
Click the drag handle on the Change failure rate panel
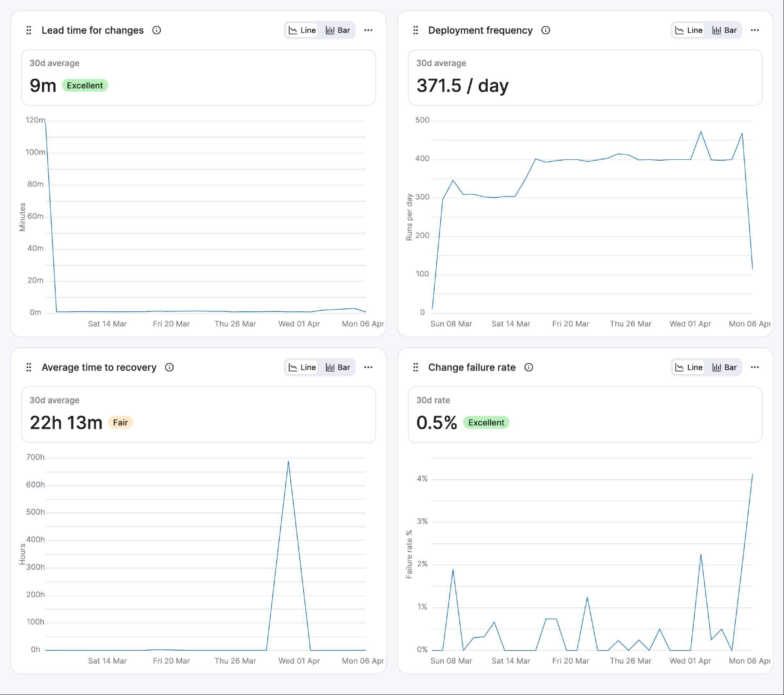[415, 367]
